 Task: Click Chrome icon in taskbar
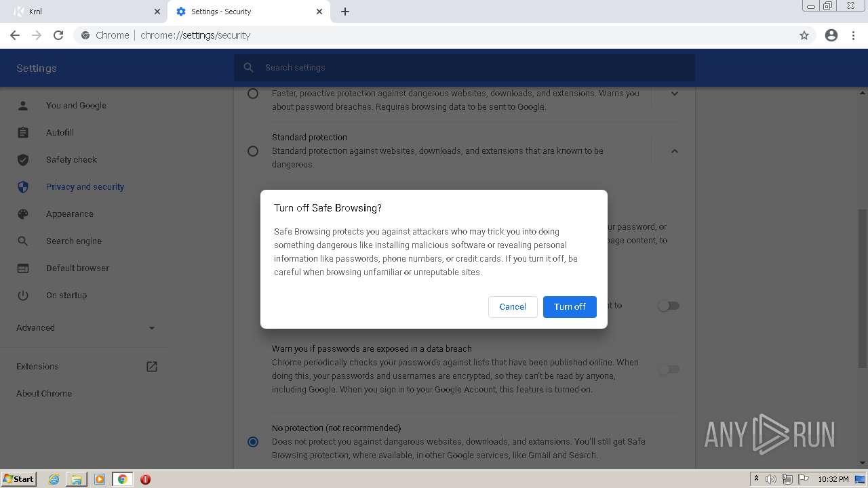tap(123, 479)
